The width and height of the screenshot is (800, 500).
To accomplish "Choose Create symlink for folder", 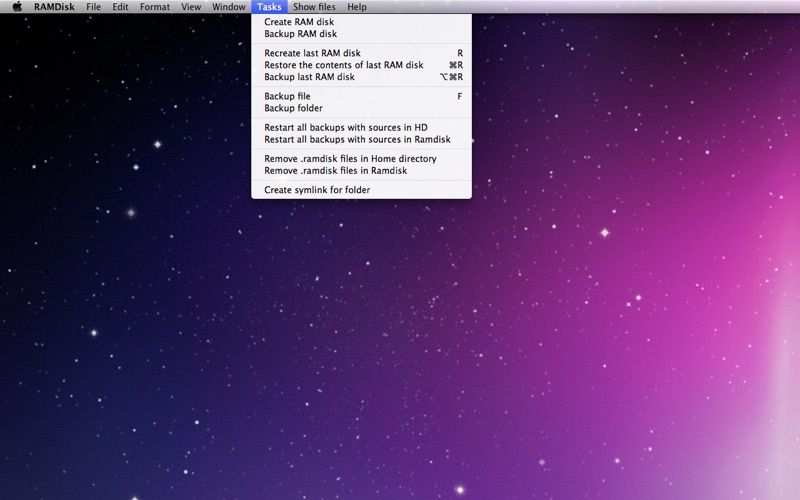I will pos(361,190).
